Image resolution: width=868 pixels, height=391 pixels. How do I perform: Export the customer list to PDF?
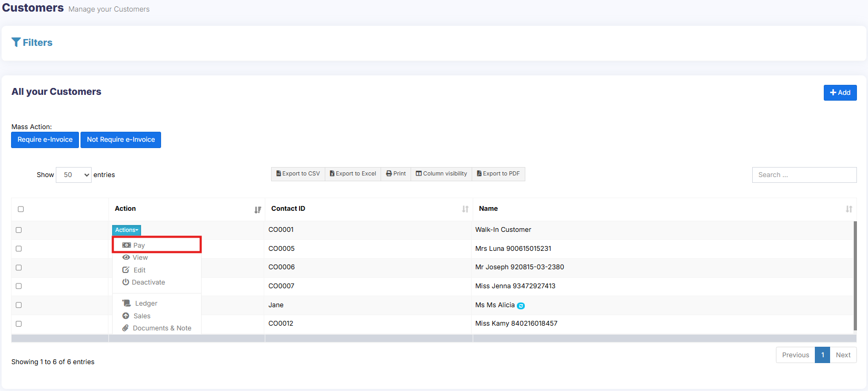click(498, 174)
